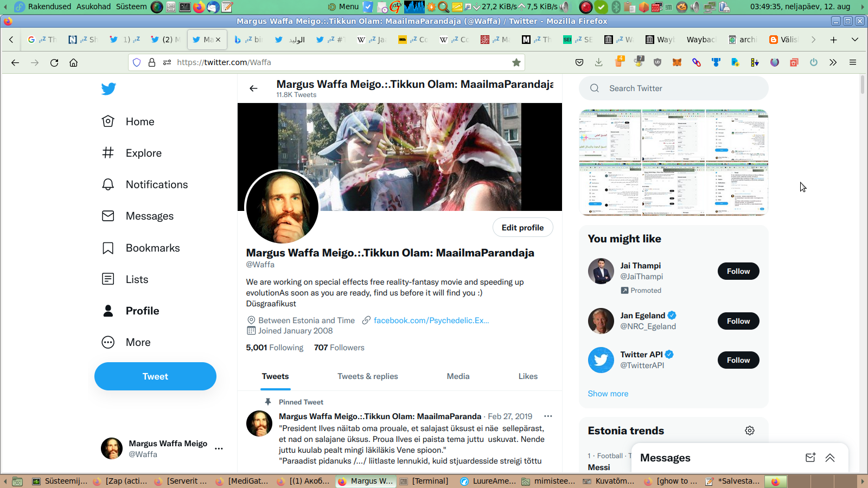Open the Asukohad panel menu
The width and height of the screenshot is (868, 488).
tap(93, 7)
